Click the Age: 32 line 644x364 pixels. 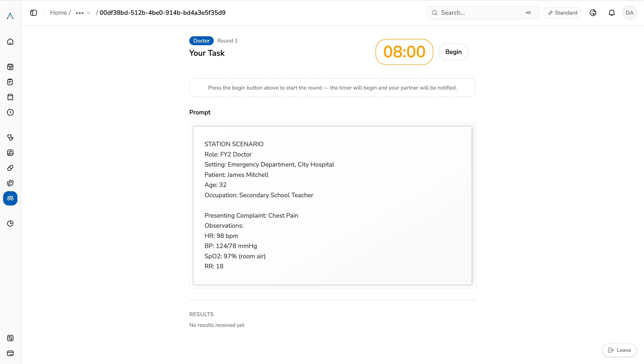tap(215, 185)
